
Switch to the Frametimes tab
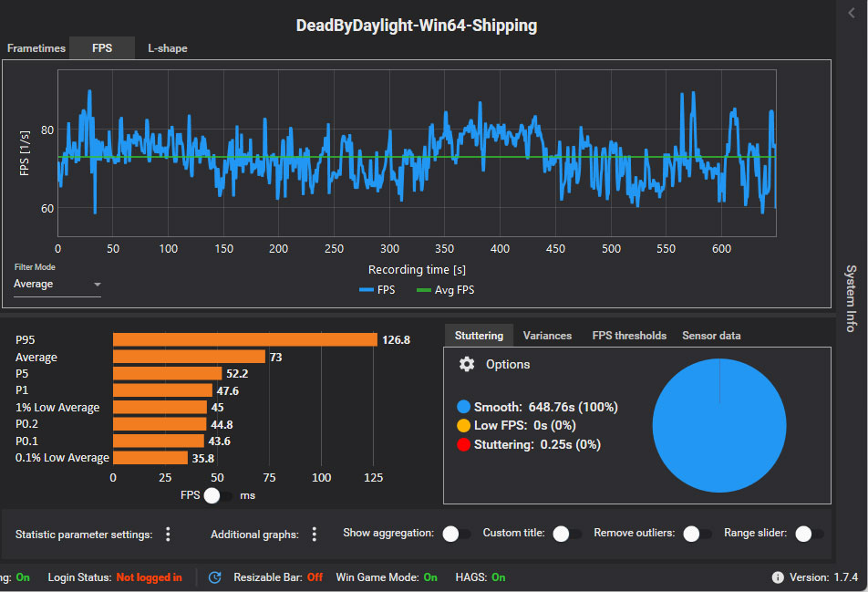point(36,48)
